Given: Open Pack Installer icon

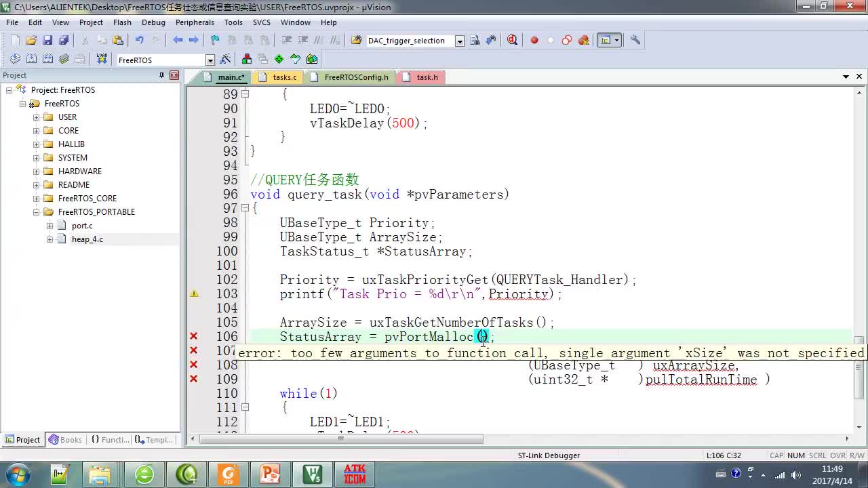Looking at the screenshot, I should point(312,60).
